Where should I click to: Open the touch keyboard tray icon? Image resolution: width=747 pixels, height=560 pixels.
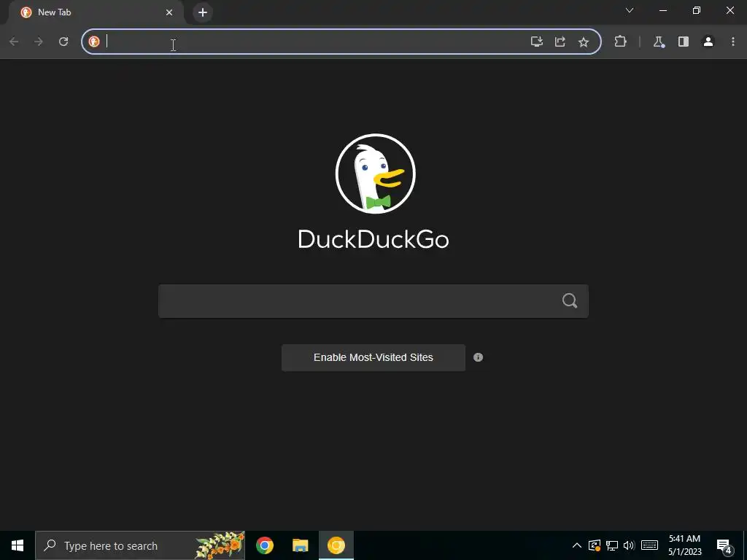click(x=649, y=545)
